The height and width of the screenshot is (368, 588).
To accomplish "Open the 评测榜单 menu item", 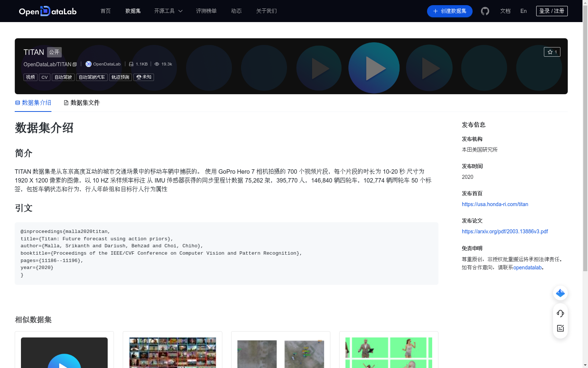I will point(206,11).
